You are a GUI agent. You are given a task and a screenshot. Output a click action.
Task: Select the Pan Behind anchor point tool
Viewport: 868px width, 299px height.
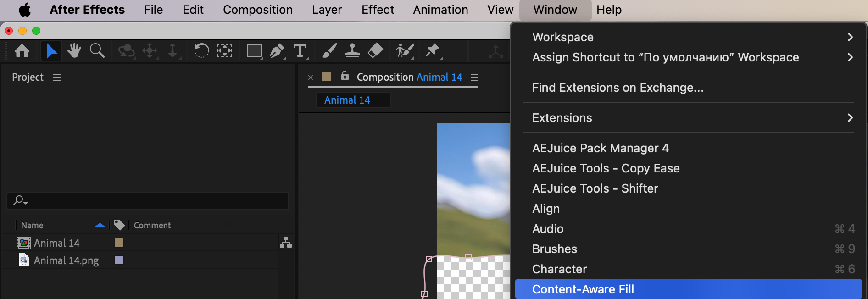224,50
